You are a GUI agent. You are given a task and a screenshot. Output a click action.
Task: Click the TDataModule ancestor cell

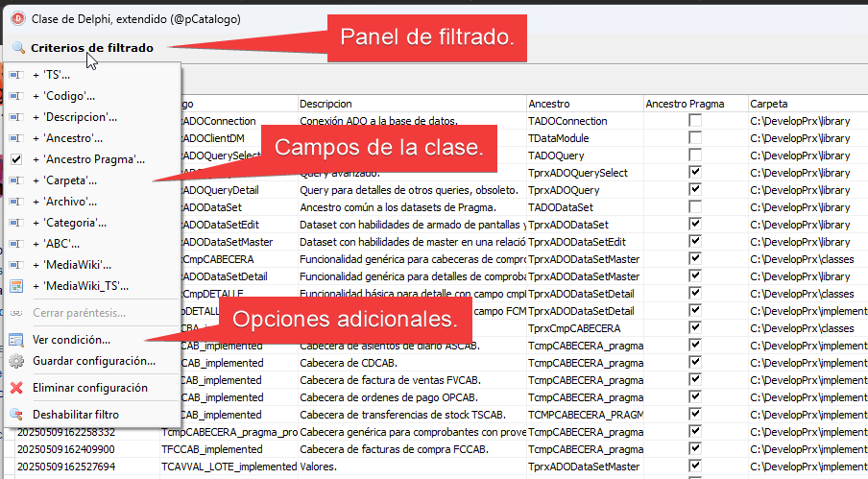[585, 138]
